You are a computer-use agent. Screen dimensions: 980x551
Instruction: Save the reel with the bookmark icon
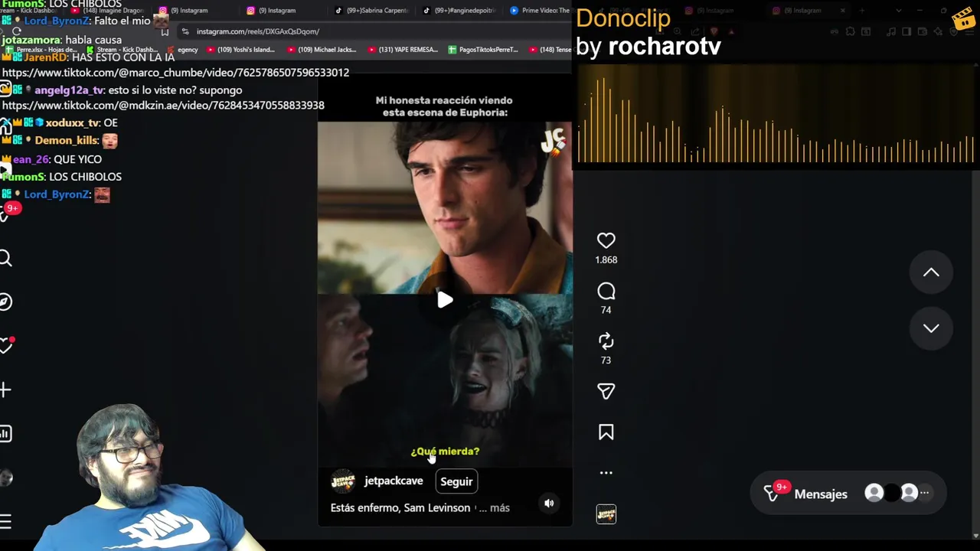pos(606,432)
